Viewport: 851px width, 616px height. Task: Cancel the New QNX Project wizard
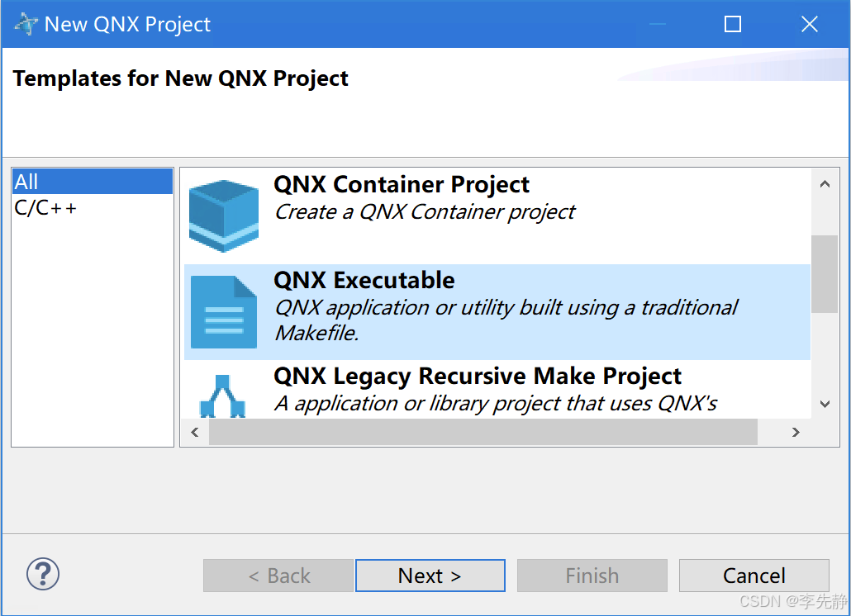coord(754,575)
